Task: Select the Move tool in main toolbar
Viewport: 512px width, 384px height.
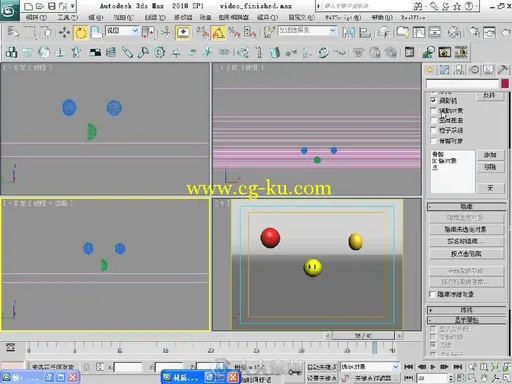Action: click(64, 32)
